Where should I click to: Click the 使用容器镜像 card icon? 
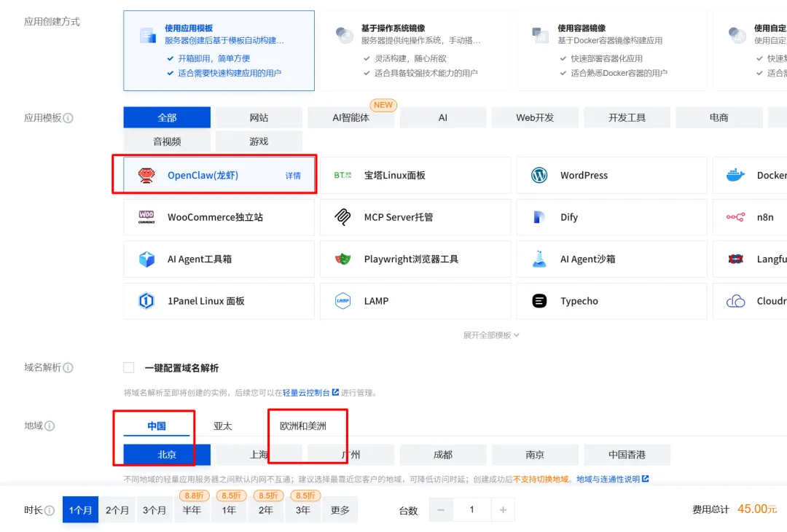(x=540, y=35)
